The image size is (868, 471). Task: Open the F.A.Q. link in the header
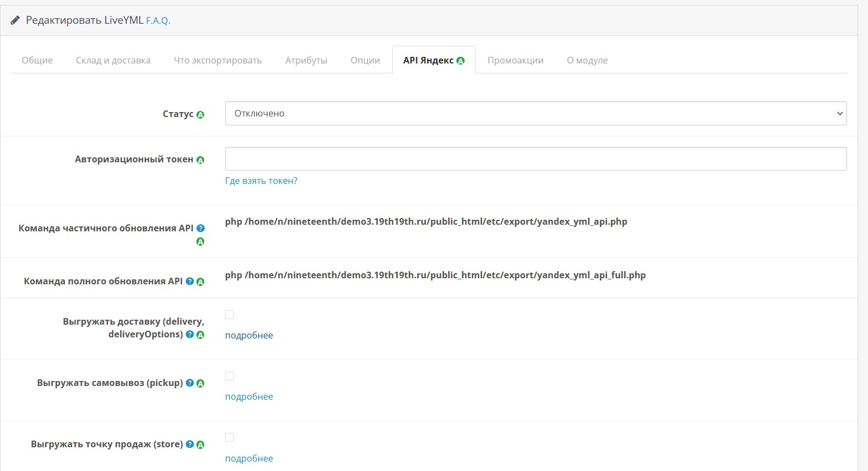[158, 21]
